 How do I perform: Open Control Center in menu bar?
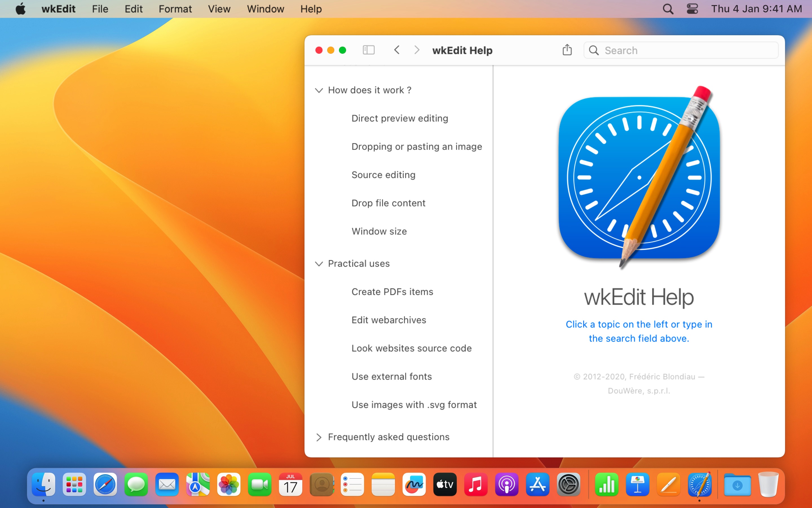[692, 9]
